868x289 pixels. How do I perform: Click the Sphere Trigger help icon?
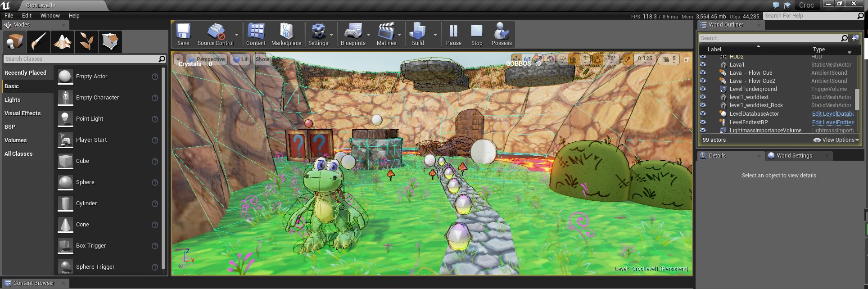155,267
